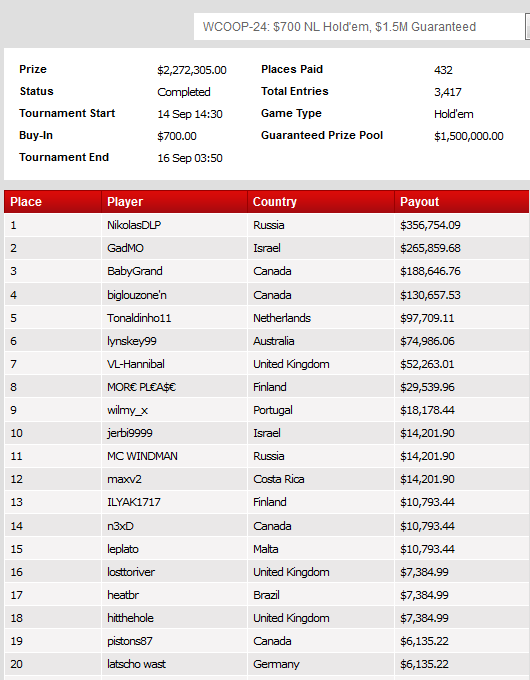Select the lynskey99 row
Screen dimensions: 530x680
click(267, 341)
